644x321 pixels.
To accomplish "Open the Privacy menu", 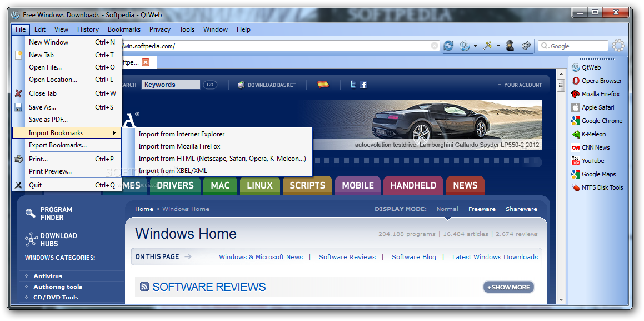I will click(160, 29).
